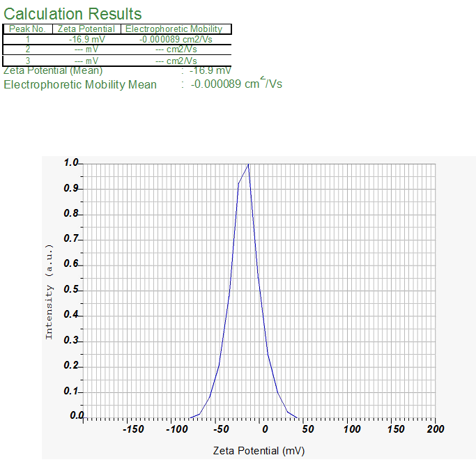Select the Peak No. column header

point(27,29)
